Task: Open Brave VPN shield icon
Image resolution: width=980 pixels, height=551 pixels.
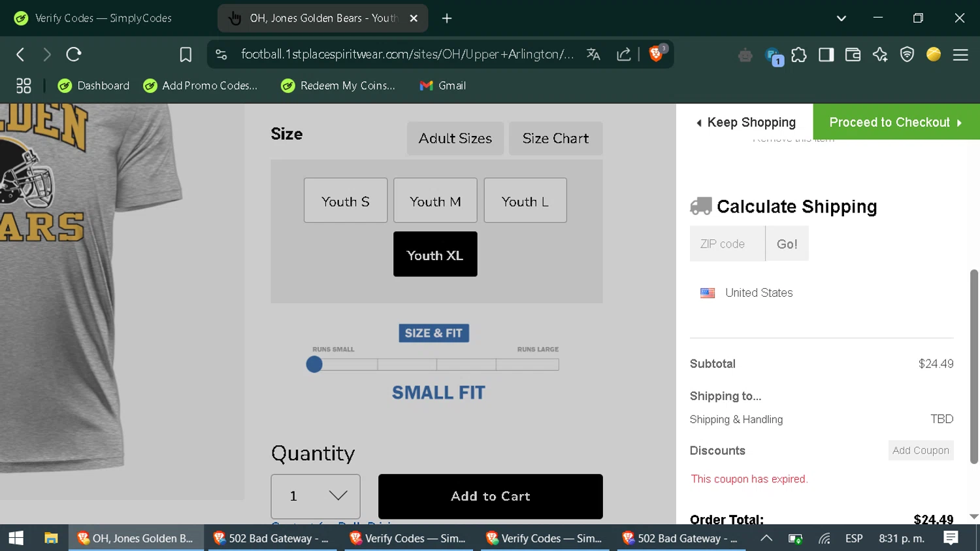Action: pyautogui.click(x=907, y=55)
